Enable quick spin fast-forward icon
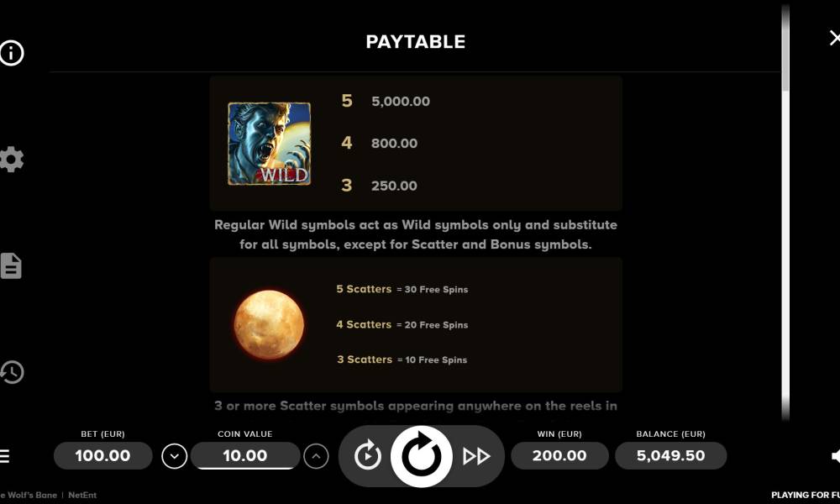 click(x=476, y=456)
